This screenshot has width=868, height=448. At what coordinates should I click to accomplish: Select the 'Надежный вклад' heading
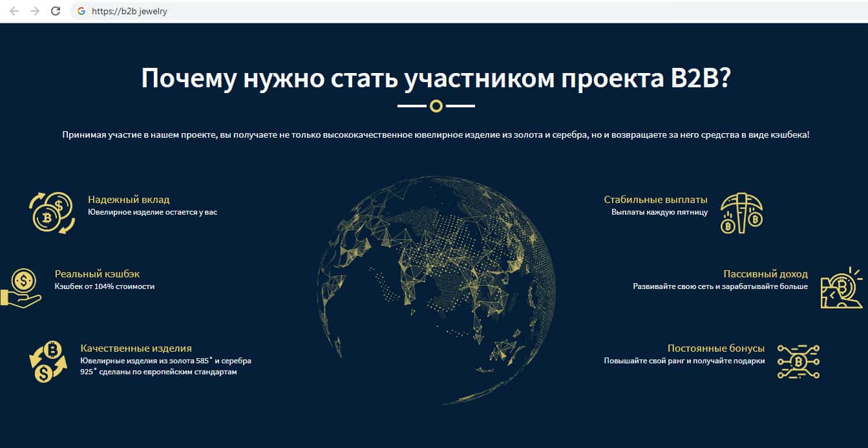tap(129, 200)
